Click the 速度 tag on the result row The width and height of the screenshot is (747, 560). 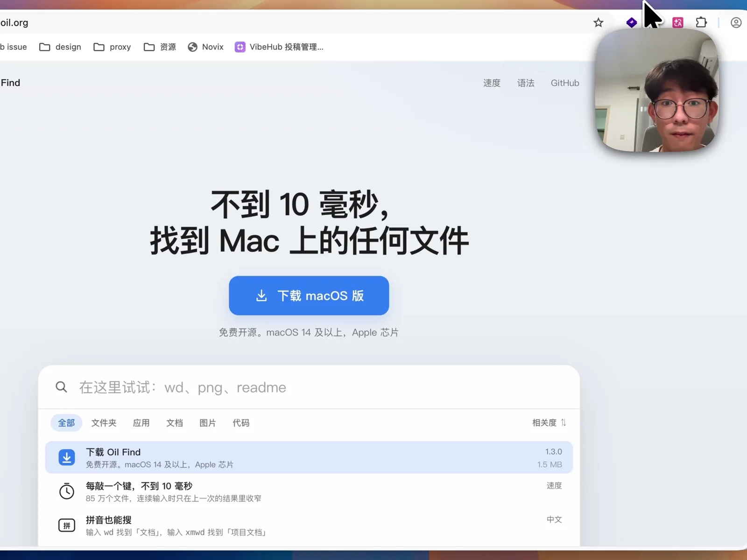coord(554,486)
